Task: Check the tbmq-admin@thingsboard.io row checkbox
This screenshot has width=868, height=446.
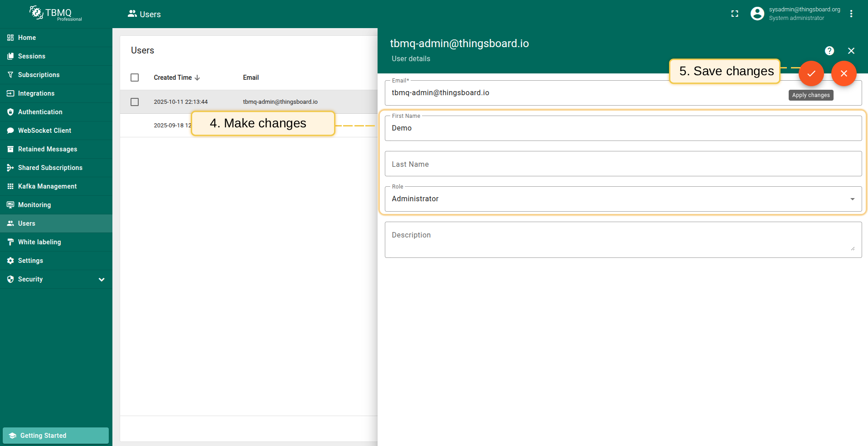Action: [x=135, y=102]
